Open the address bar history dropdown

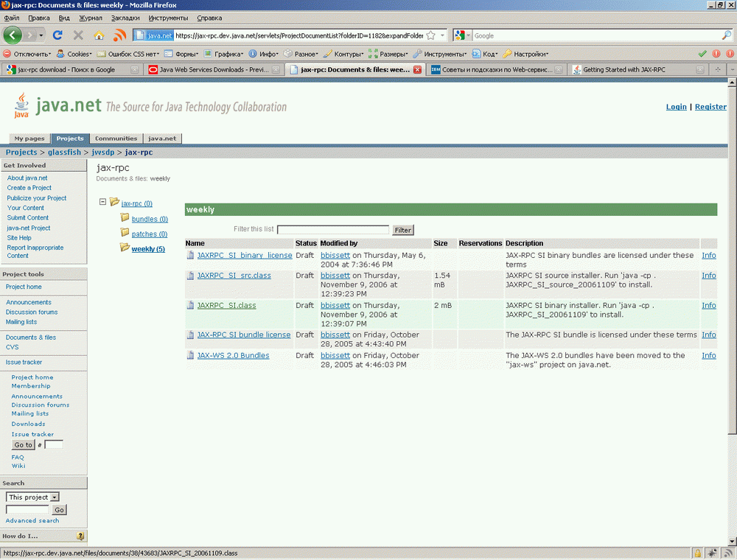coord(443,35)
